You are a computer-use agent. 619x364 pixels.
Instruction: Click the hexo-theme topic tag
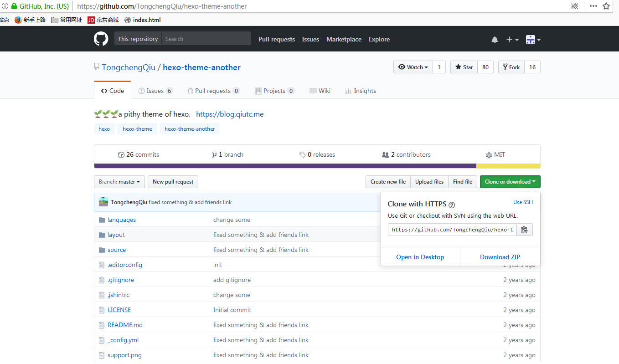click(x=137, y=129)
